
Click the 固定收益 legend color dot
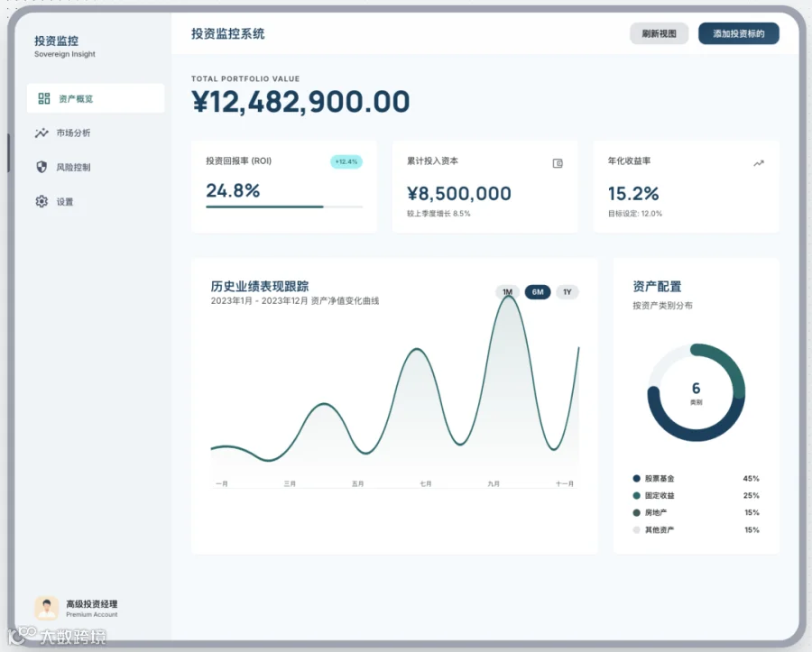coord(636,496)
